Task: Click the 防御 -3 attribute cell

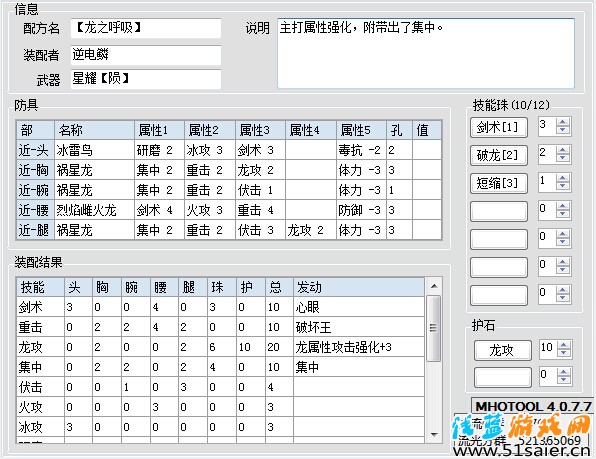Action: tap(361, 210)
